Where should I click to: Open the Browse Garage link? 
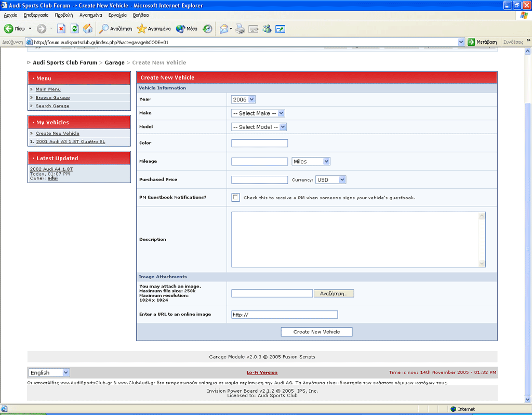[x=52, y=98]
